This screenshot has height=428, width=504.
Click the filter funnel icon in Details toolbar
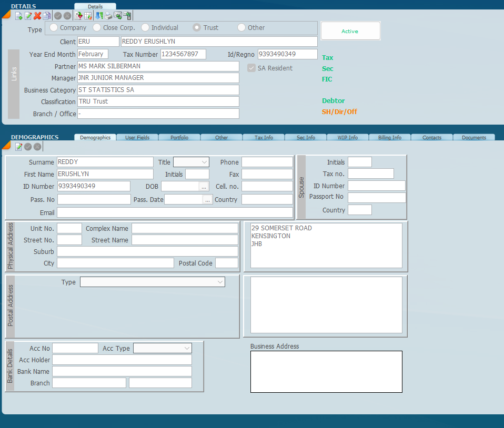[79, 16]
